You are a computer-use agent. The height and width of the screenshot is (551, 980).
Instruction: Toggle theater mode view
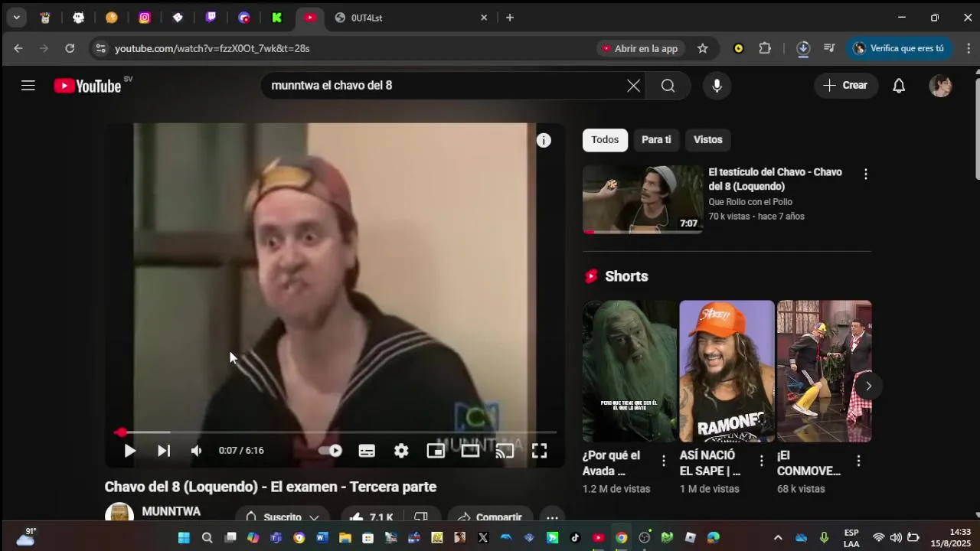pos(470,451)
